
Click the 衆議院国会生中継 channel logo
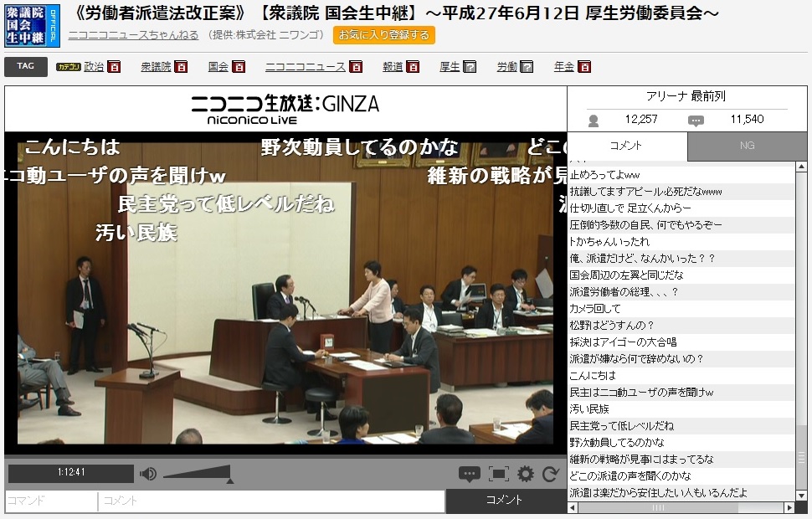coord(32,25)
